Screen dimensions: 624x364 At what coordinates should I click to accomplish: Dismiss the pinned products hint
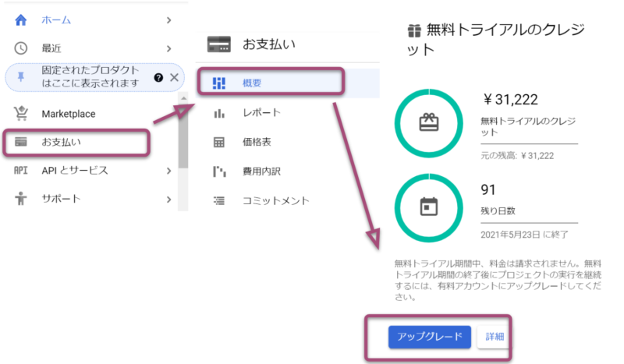[x=174, y=77]
